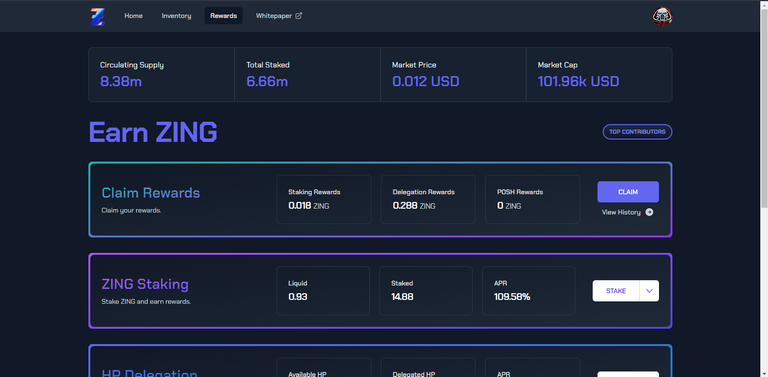This screenshot has height=377, width=768.
Task: Click Staking Rewards 0.018 ZING value
Action: click(x=309, y=206)
